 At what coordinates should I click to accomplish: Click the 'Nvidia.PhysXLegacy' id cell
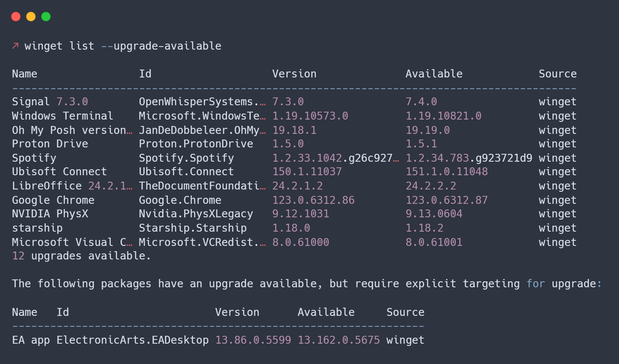click(x=196, y=214)
